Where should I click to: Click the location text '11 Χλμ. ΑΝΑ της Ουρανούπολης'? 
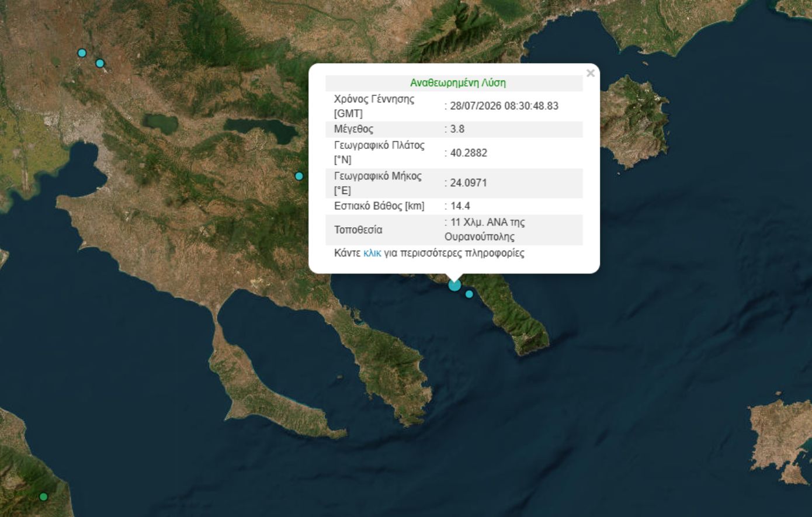pos(485,230)
